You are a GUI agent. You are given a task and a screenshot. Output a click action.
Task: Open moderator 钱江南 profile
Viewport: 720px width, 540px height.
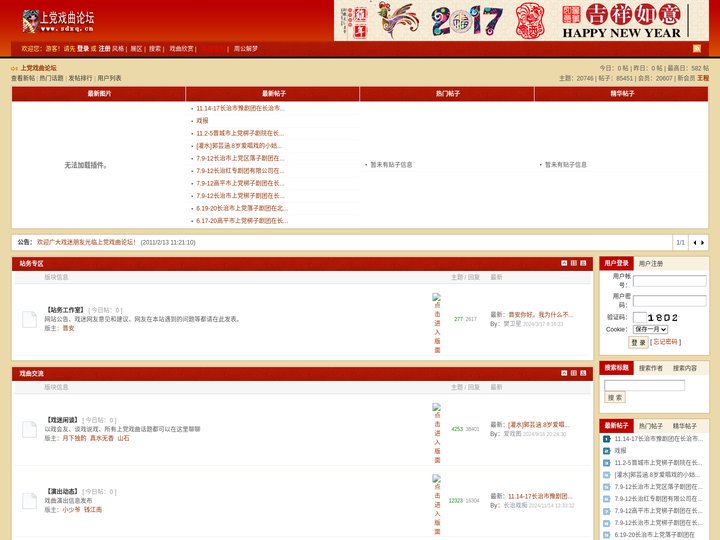click(x=93, y=510)
